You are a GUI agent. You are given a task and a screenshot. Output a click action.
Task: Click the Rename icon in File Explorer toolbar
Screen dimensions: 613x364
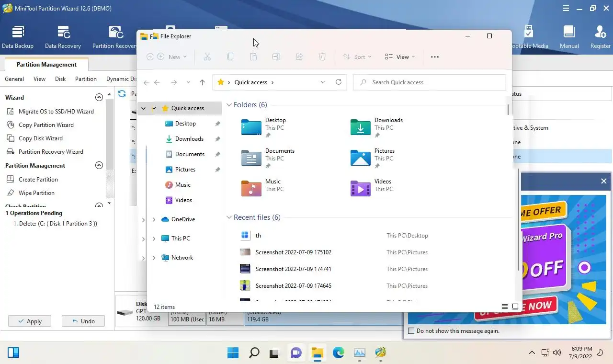click(276, 57)
